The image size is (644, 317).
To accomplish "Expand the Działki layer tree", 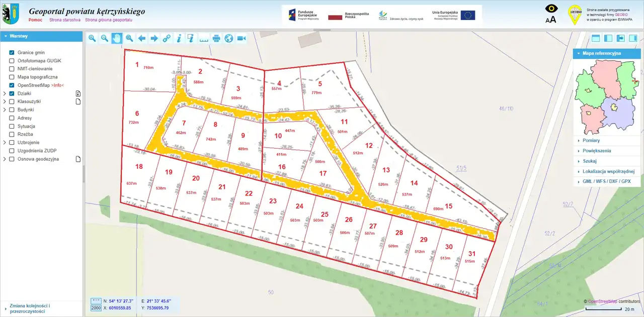I will 5,93.
